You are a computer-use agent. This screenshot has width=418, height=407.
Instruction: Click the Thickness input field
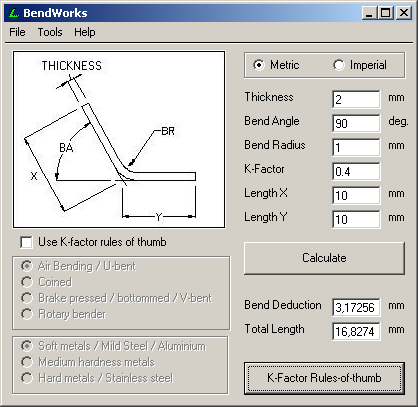[x=356, y=99]
